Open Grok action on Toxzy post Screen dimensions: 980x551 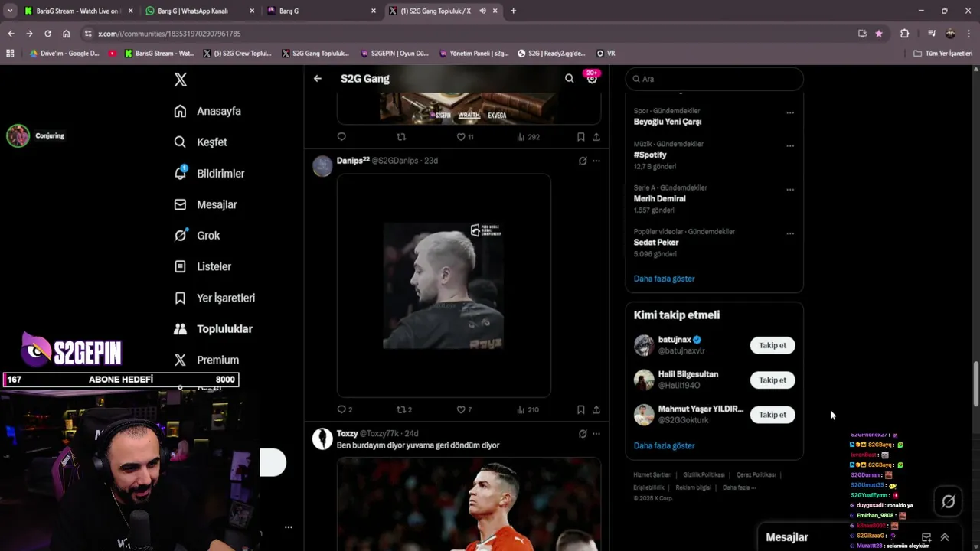(x=583, y=433)
